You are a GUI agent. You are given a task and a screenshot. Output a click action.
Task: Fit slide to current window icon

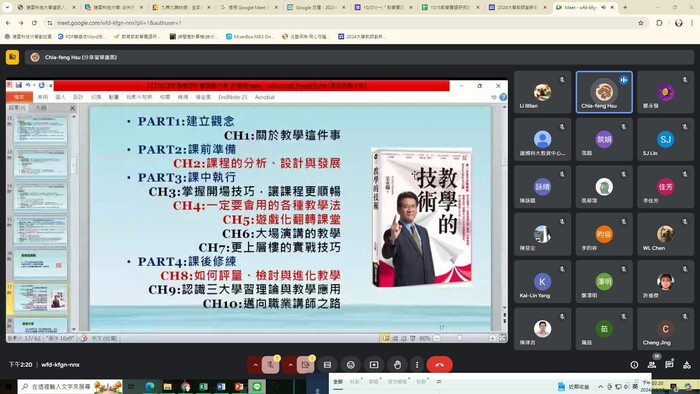tap(502, 339)
